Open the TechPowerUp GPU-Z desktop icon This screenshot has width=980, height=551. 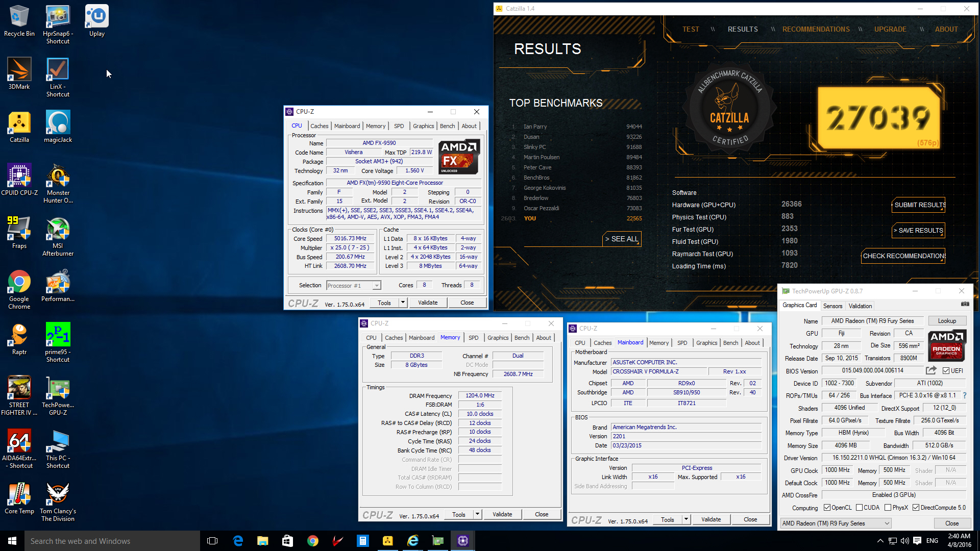(x=58, y=396)
